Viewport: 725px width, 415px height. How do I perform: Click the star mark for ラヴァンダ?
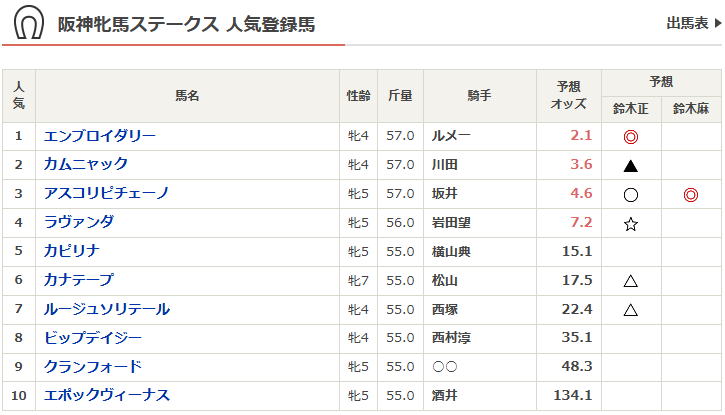tap(631, 223)
